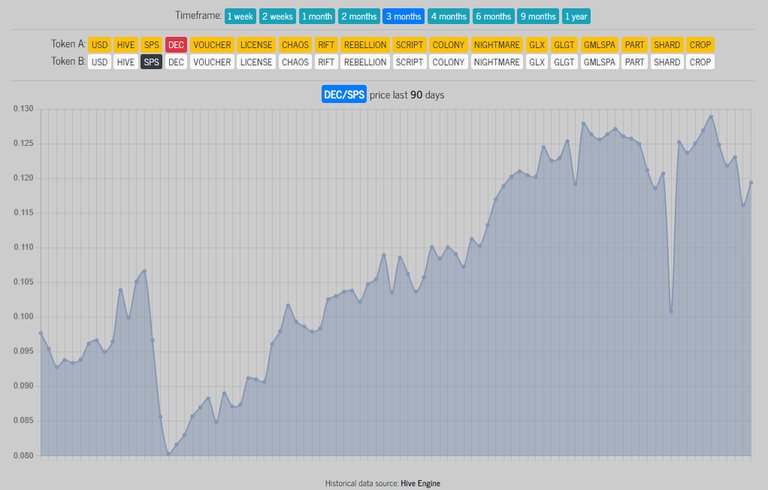The width and height of the screenshot is (768, 490).
Task: Set timeframe to 6 months
Action: (x=493, y=16)
